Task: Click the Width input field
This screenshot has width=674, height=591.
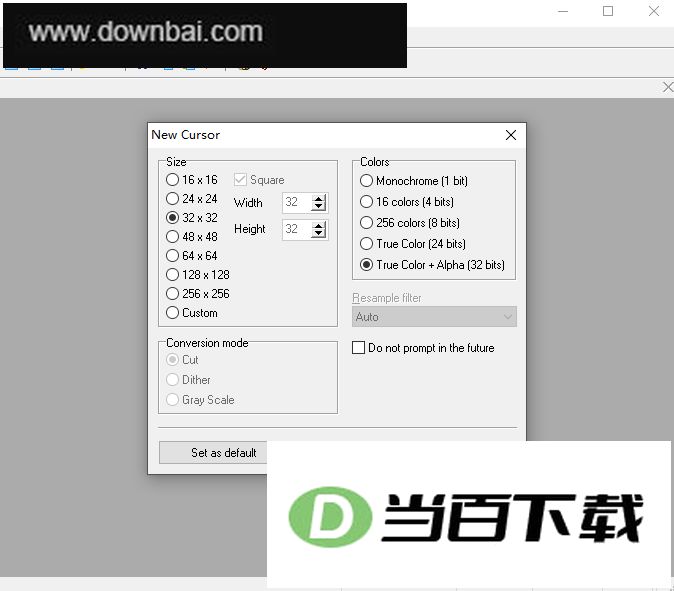Action: pos(296,202)
